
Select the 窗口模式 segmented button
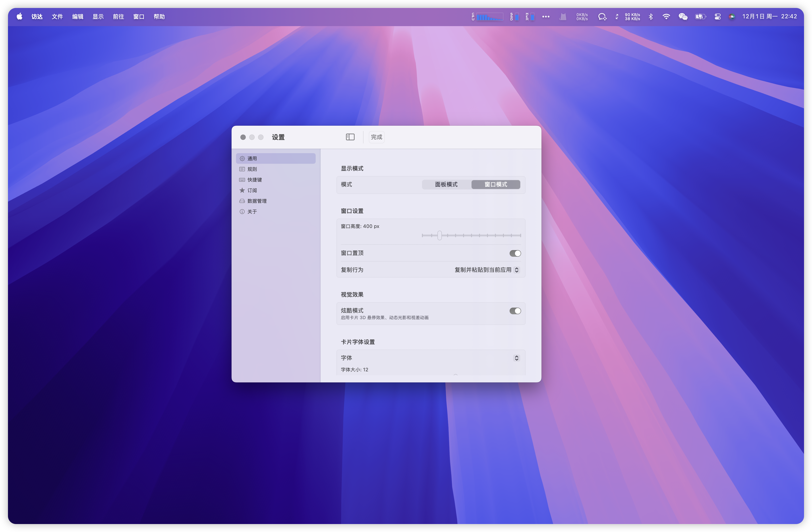(496, 185)
